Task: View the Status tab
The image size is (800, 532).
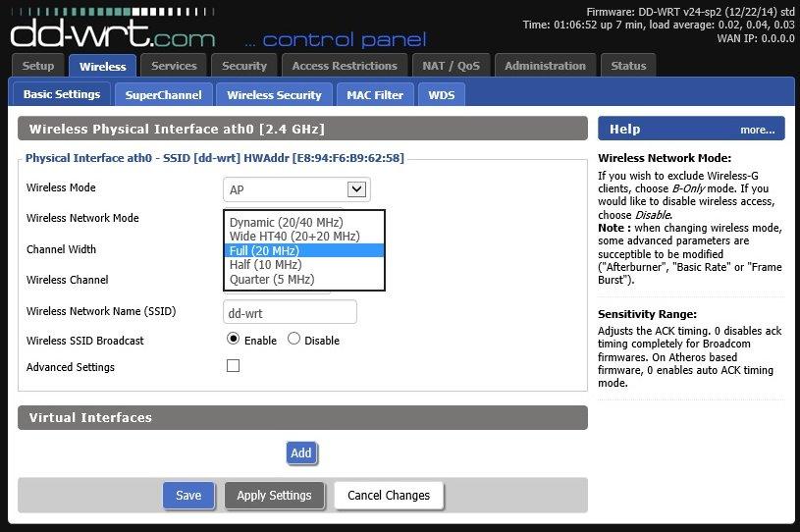Action: point(628,66)
